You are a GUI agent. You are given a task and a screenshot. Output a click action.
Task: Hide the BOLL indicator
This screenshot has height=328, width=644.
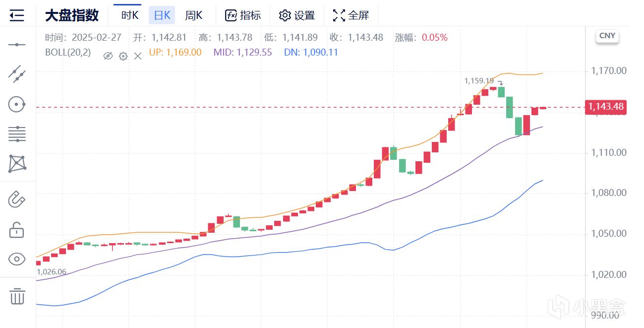tap(108, 56)
